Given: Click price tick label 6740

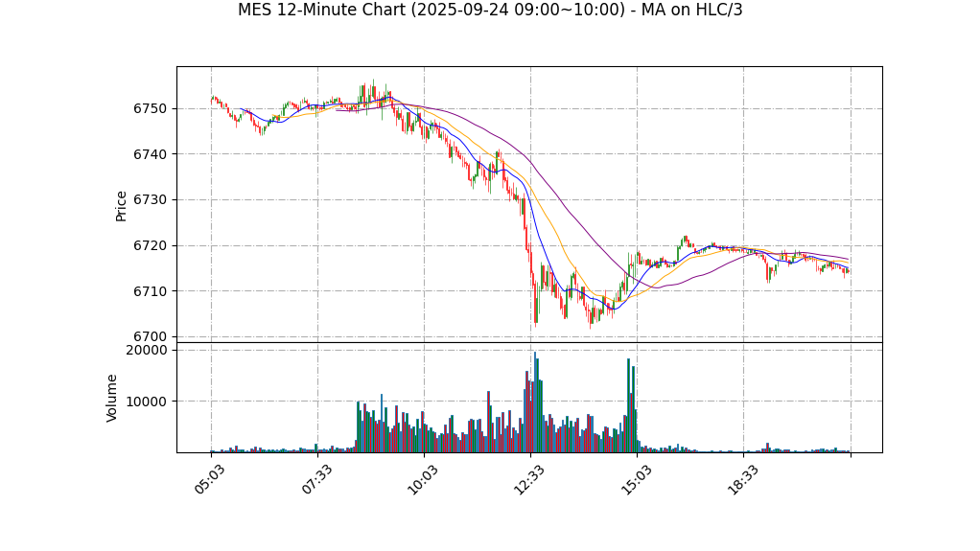Looking at the screenshot, I should click(x=150, y=154).
